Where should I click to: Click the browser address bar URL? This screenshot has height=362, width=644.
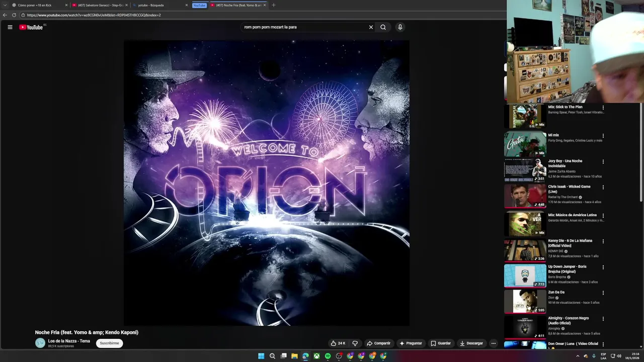[x=94, y=15]
